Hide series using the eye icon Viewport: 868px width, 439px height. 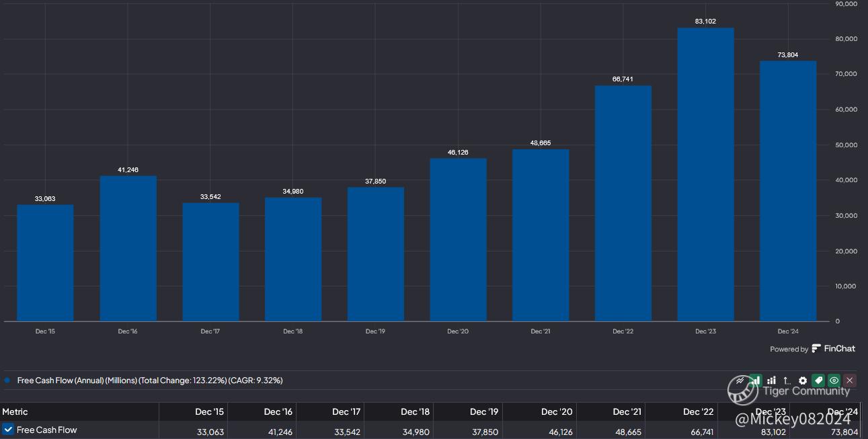tap(834, 381)
